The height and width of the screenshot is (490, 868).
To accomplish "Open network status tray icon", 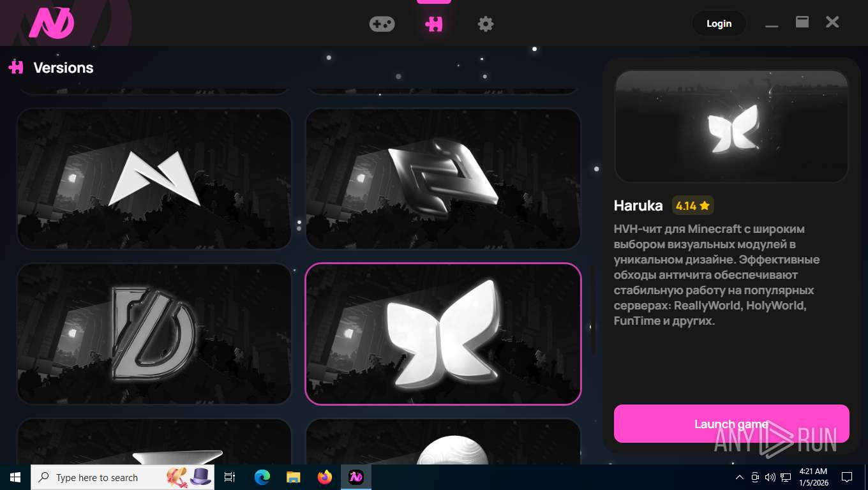I will click(x=786, y=477).
